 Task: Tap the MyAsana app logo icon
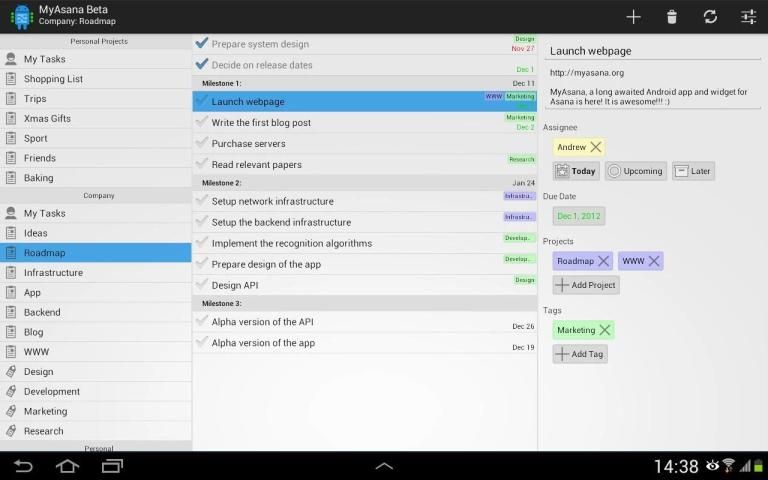point(20,16)
